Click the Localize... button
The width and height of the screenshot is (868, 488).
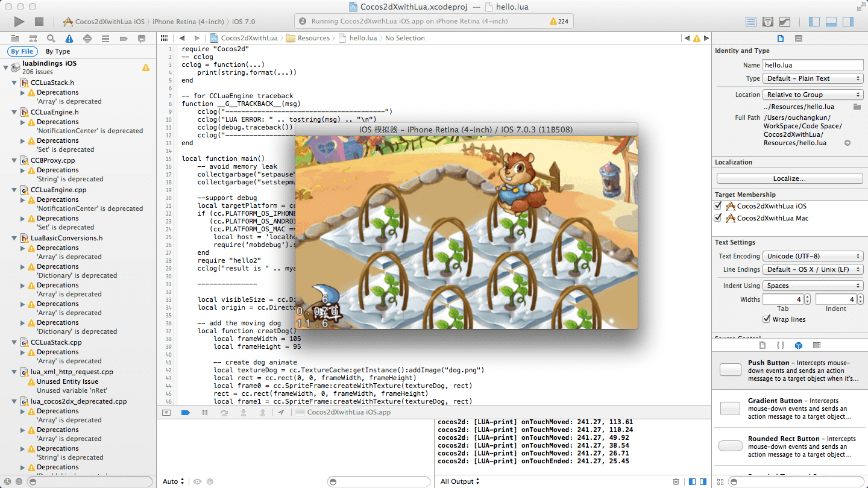point(790,178)
